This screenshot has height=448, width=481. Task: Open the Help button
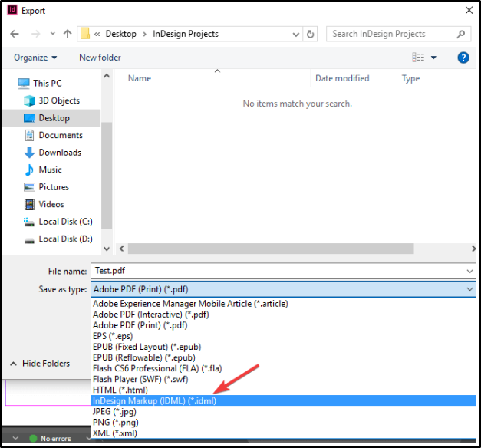click(x=463, y=58)
